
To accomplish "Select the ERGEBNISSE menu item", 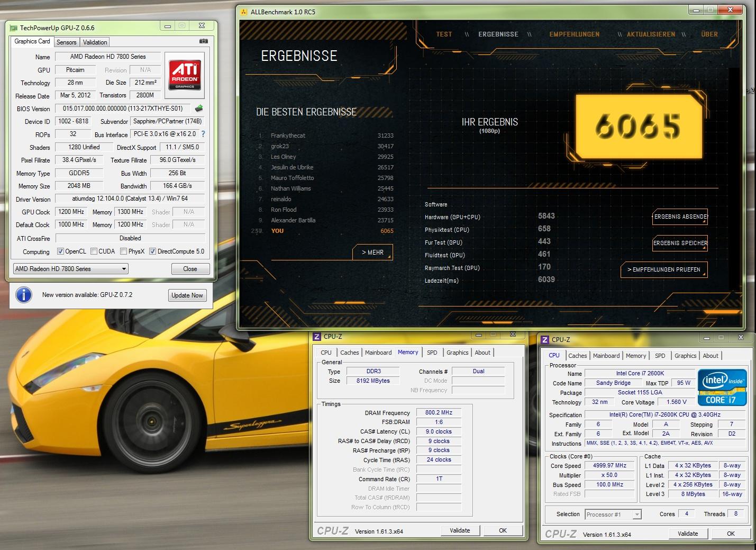I will (498, 34).
